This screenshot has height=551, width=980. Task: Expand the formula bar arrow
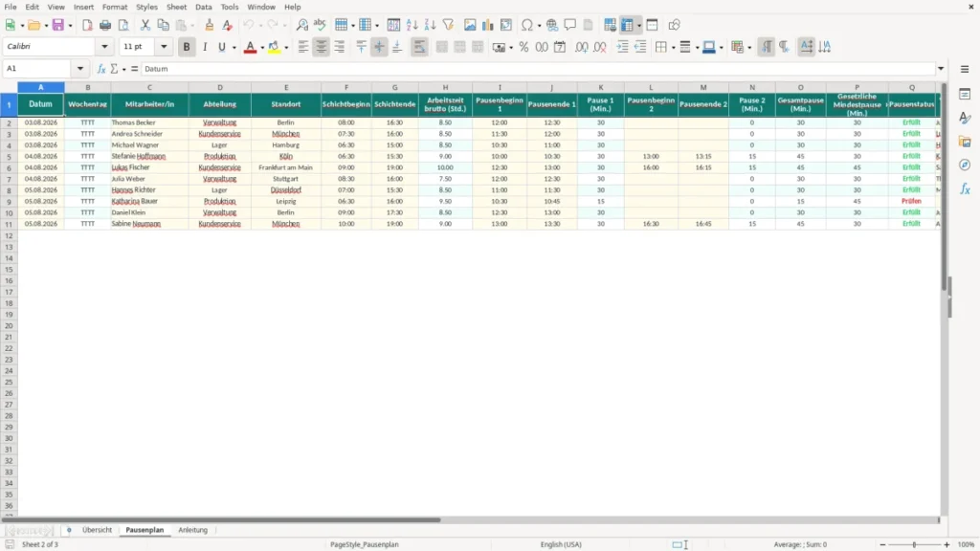pyautogui.click(x=941, y=69)
